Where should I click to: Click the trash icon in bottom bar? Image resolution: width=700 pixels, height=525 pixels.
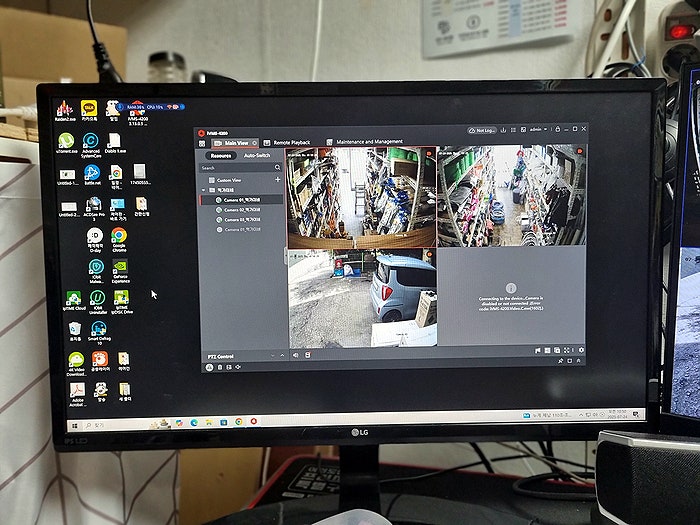[220, 367]
